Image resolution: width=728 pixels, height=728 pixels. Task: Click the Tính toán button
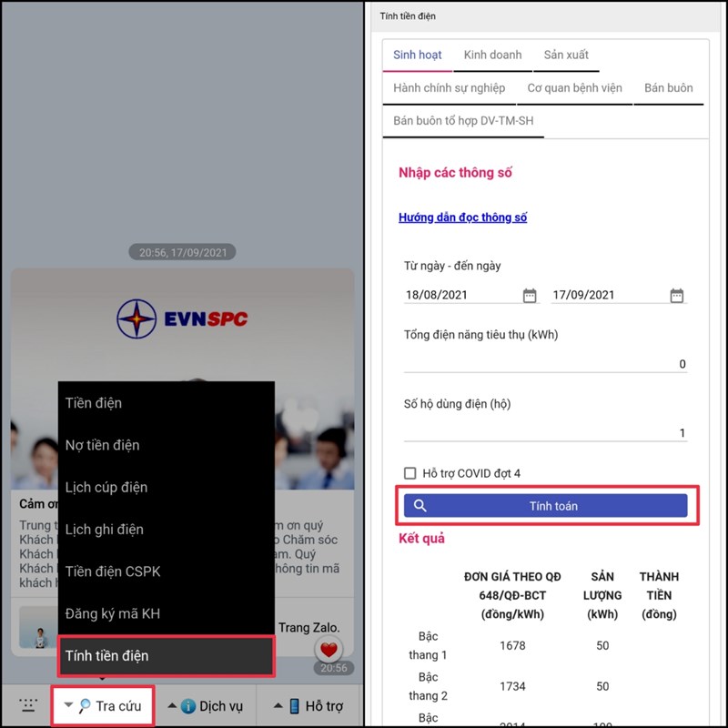coord(545,506)
